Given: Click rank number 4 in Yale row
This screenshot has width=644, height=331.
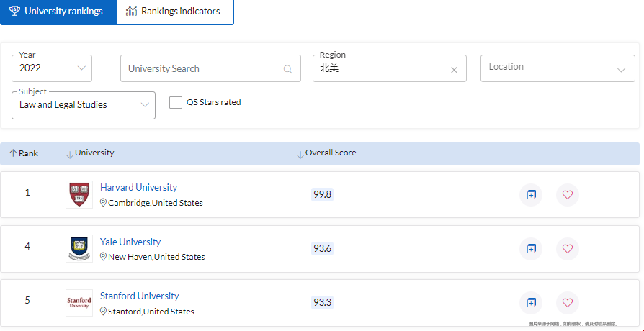Looking at the screenshot, I should (27, 247).
